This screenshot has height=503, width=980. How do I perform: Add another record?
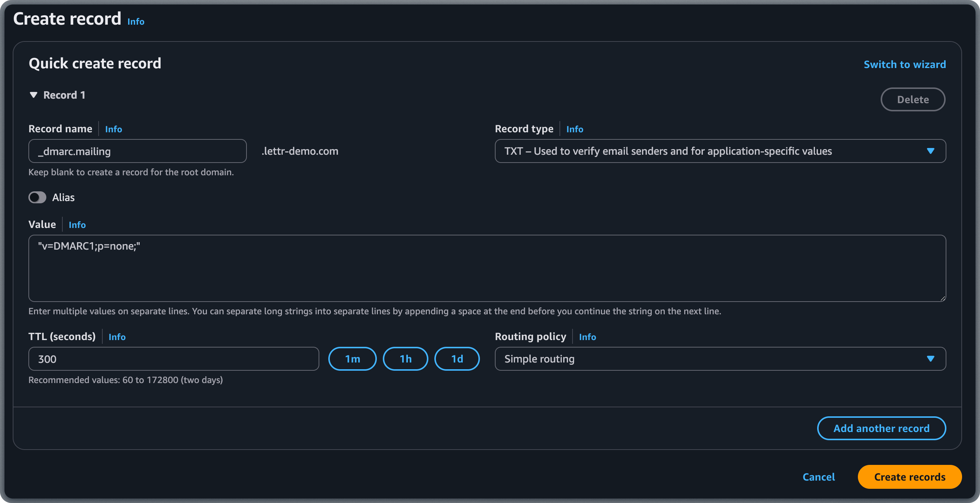coord(881,428)
